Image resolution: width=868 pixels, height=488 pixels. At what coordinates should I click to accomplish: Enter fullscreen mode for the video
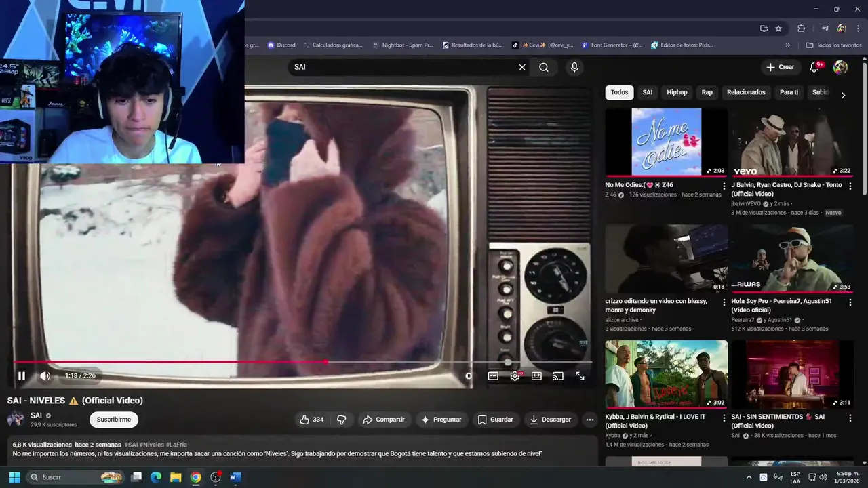click(580, 375)
